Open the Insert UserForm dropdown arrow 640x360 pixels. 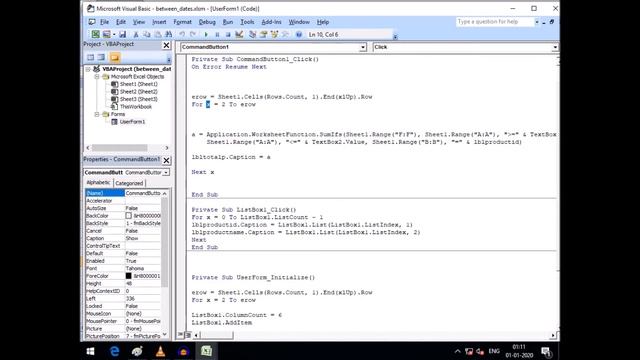coord(114,35)
